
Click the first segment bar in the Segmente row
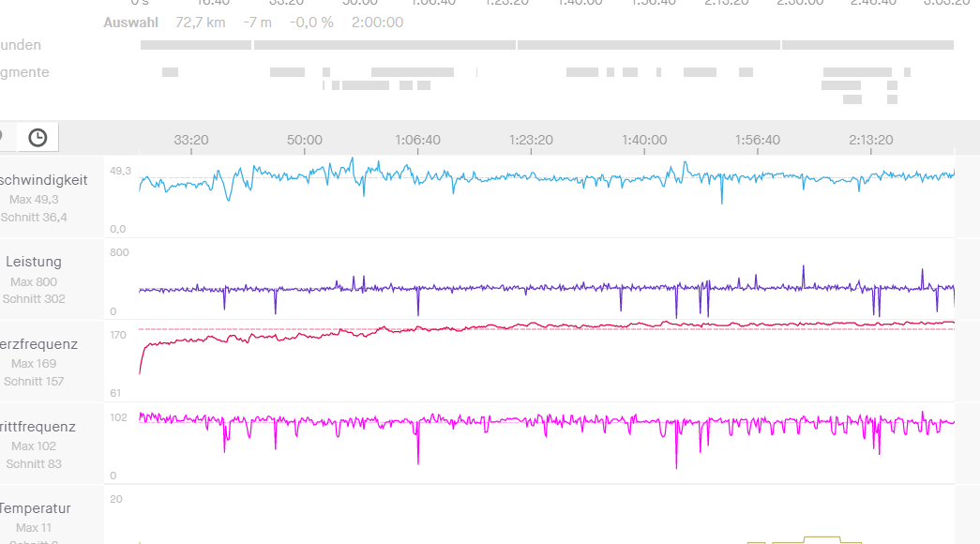(170, 72)
